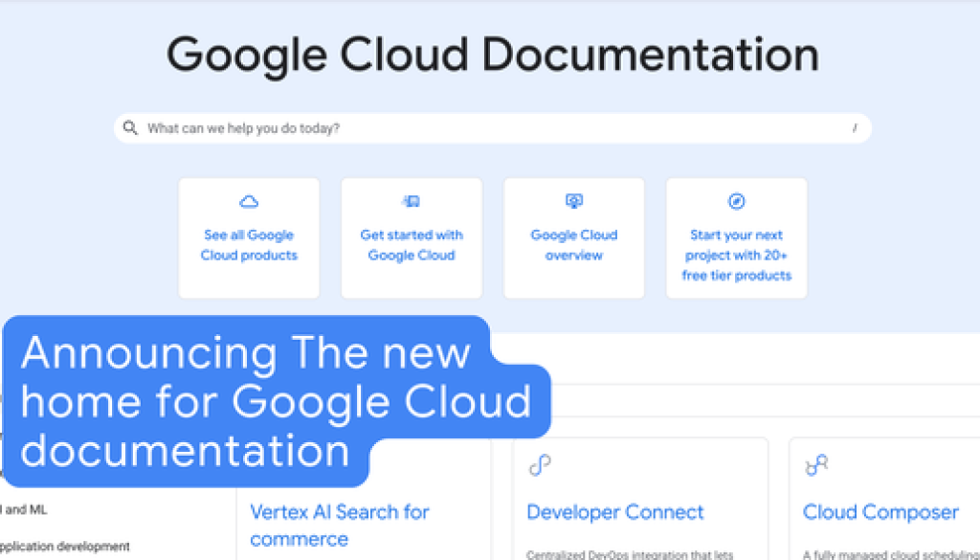Click the search magnifier icon
980x560 pixels.
(x=131, y=127)
